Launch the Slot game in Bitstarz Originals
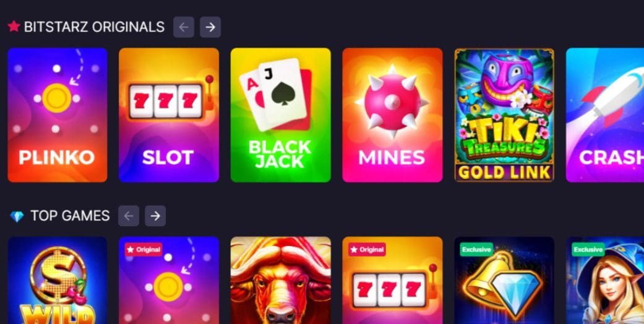Image resolution: width=644 pixels, height=324 pixels. pos(169,115)
